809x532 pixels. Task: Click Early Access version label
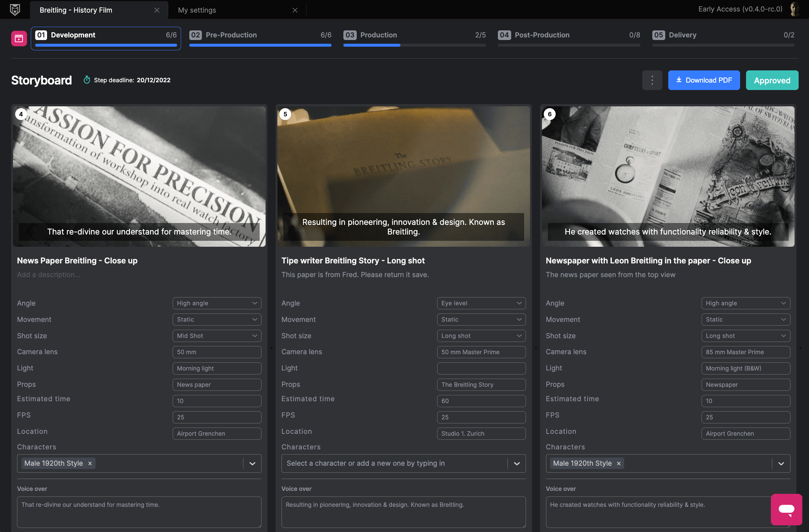[x=740, y=9]
